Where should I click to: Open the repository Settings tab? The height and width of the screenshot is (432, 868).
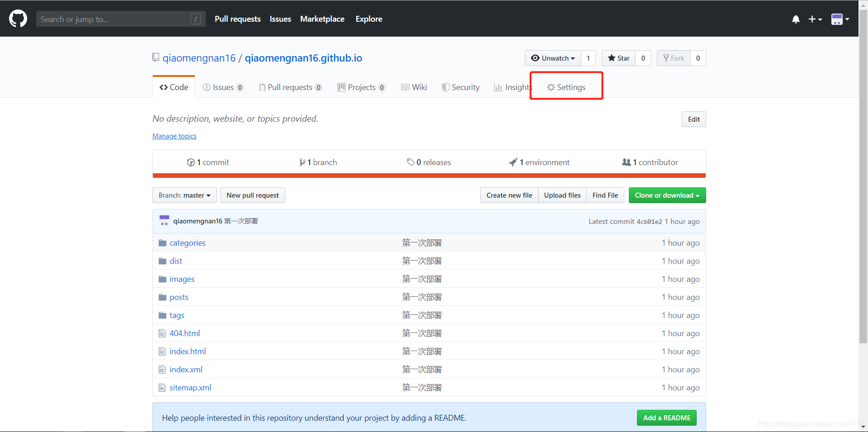[566, 87]
